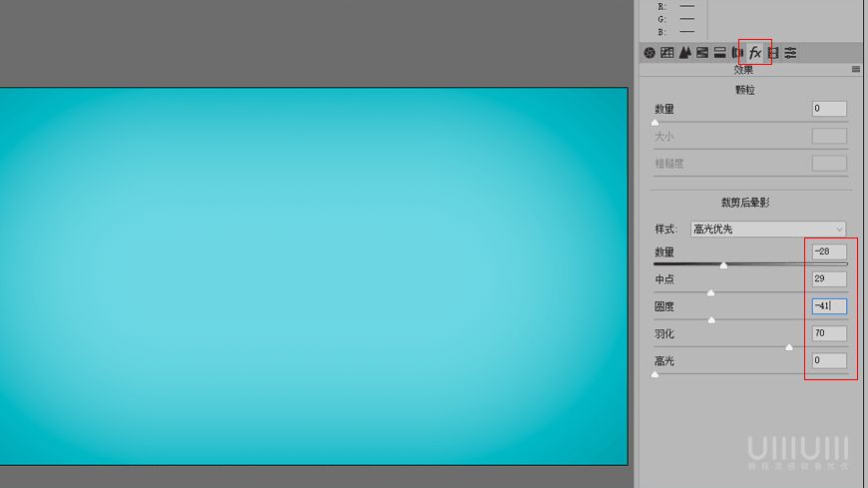Click the 颗粒 section heading
Viewport: 868px width, 488px height.
click(x=745, y=90)
